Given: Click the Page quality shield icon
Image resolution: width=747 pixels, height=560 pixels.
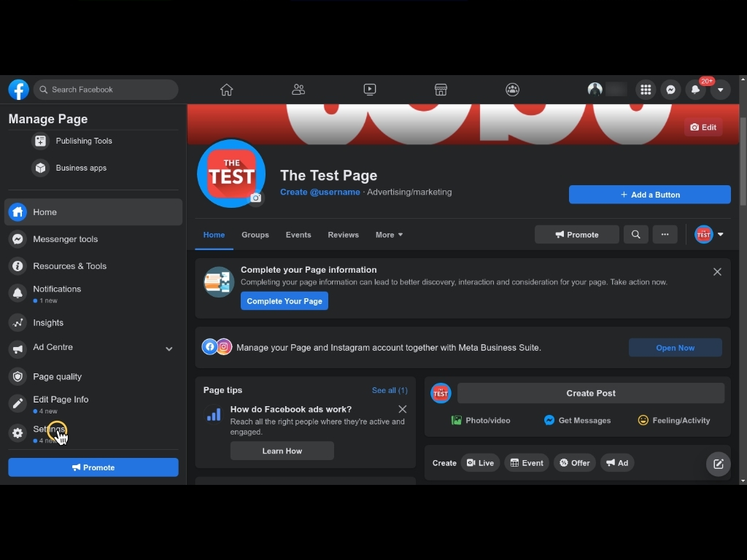Looking at the screenshot, I should [x=18, y=377].
